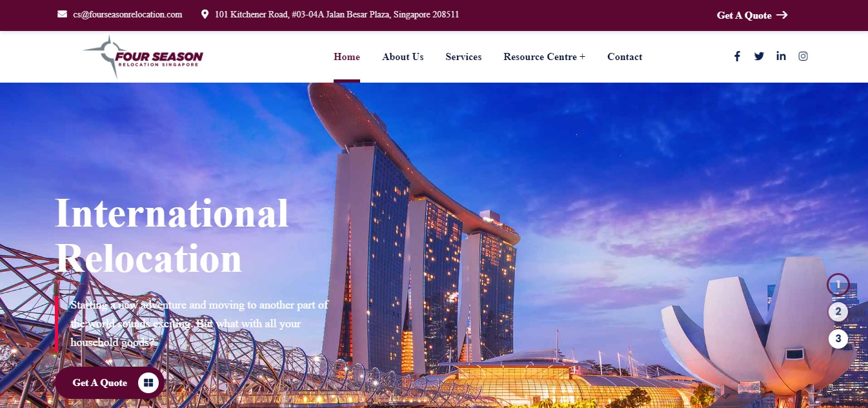Expand the Resource Centre + menu
868x408 pixels.
coord(544,57)
